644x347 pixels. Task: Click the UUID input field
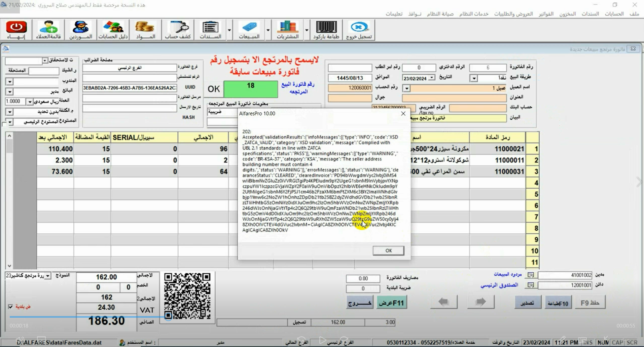(x=130, y=88)
